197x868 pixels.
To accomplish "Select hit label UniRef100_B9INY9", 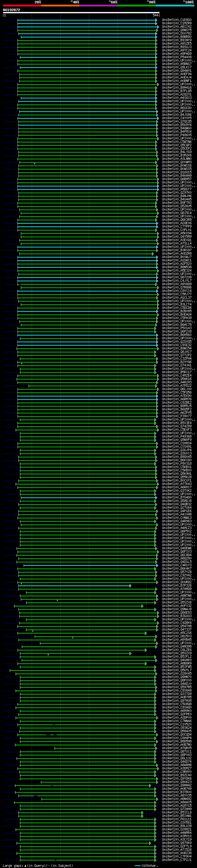I will coord(176,40).
